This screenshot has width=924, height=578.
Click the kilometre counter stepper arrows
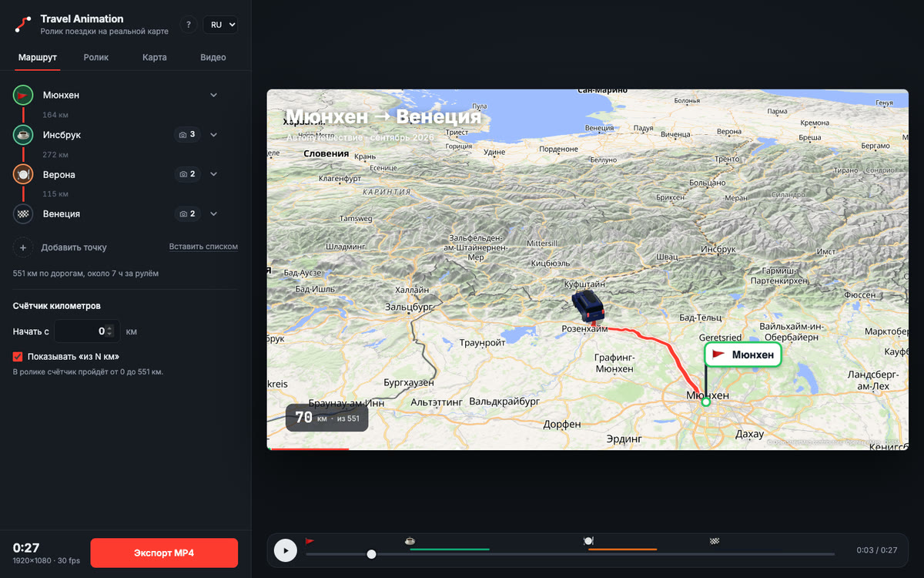tap(109, 331)
